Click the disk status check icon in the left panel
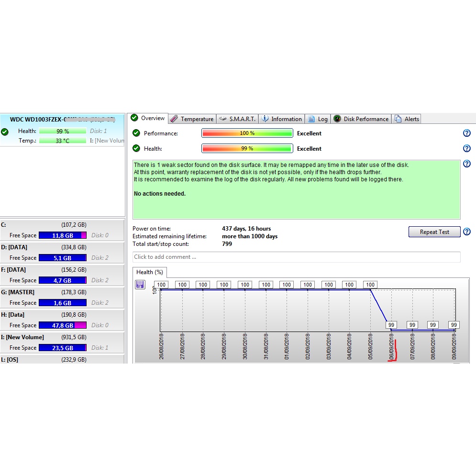476x476 pixels. (x=5, y=132)
